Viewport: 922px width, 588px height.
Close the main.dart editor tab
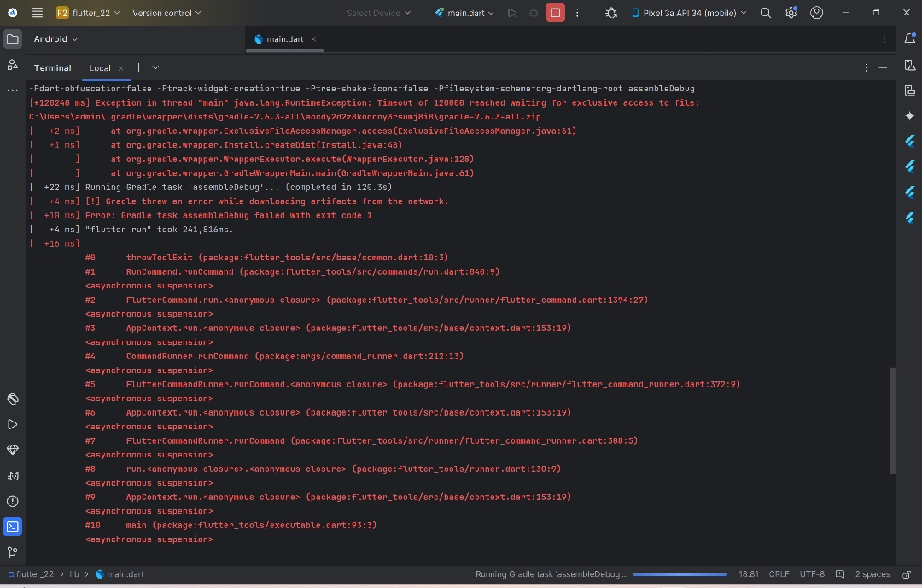(x=313, y=38)
